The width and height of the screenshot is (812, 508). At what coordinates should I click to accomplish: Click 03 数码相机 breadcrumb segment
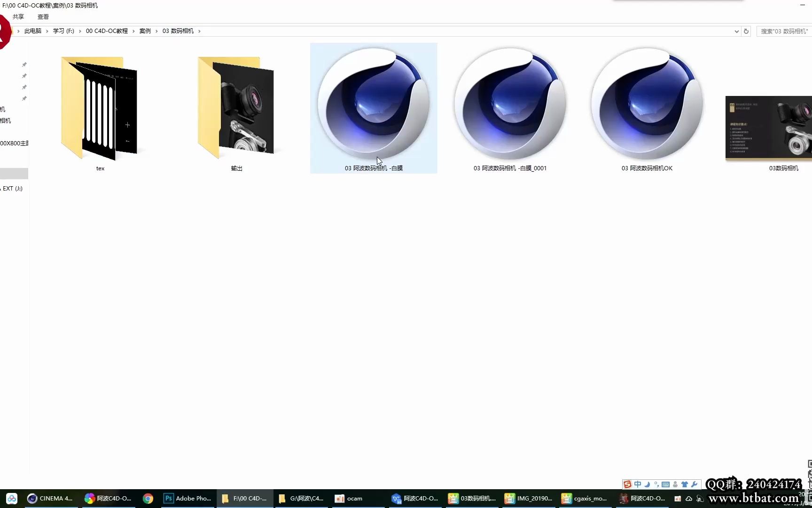point(178,31)
